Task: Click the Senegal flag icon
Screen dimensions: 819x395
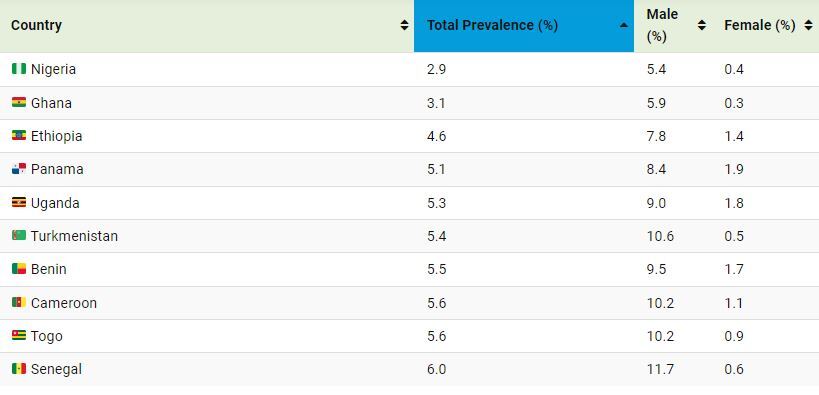Action: point(19,369)
